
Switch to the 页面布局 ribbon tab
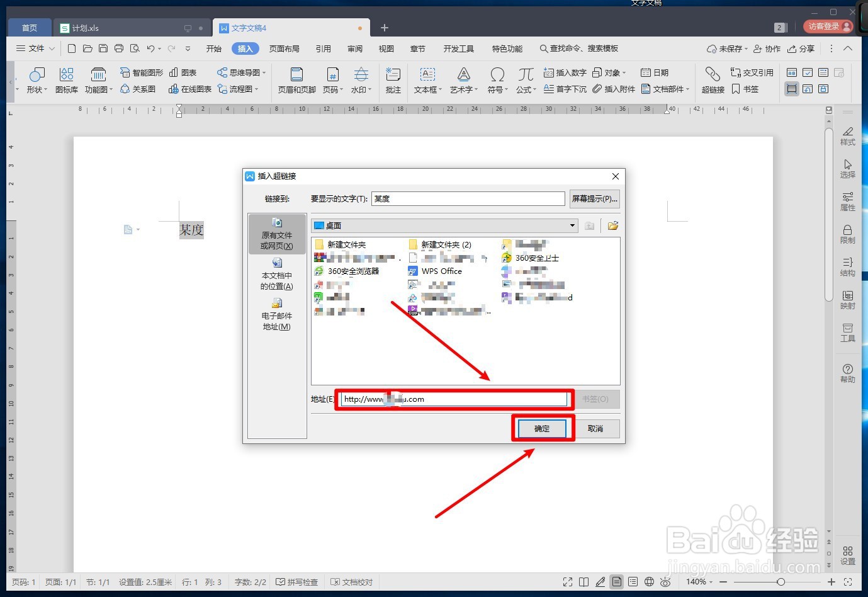[x=285, y=48]
